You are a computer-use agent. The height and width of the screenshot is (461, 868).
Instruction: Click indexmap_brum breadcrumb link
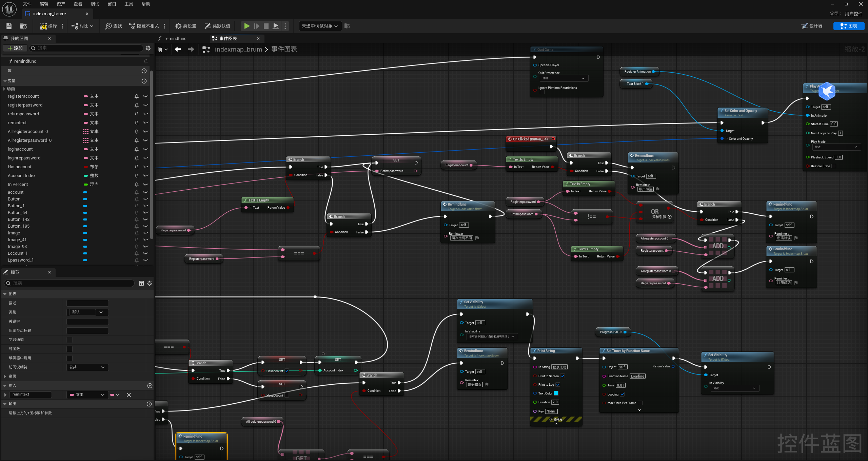[x=238, y=50]
